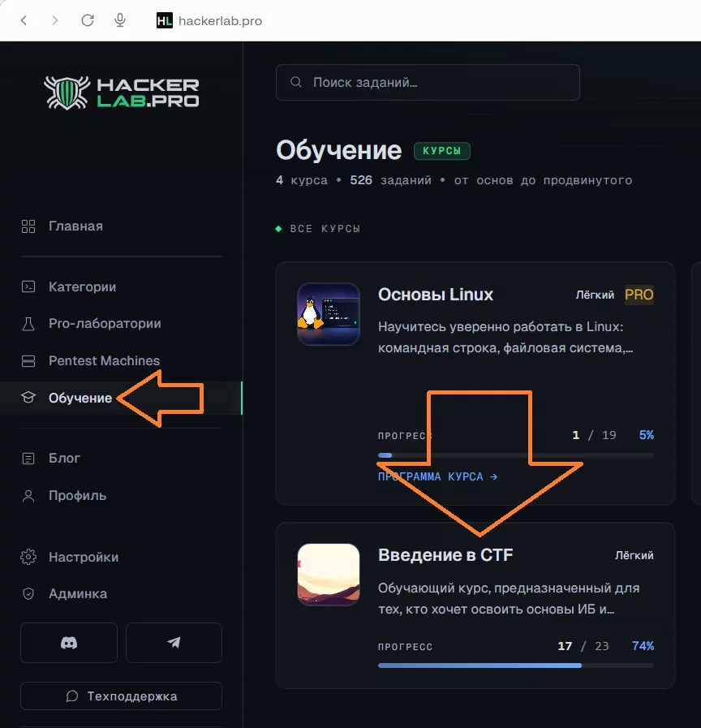Click the Pro-лаборатории flask icon
The height and width of the screenshot is (728, 701).
(28, 324)
